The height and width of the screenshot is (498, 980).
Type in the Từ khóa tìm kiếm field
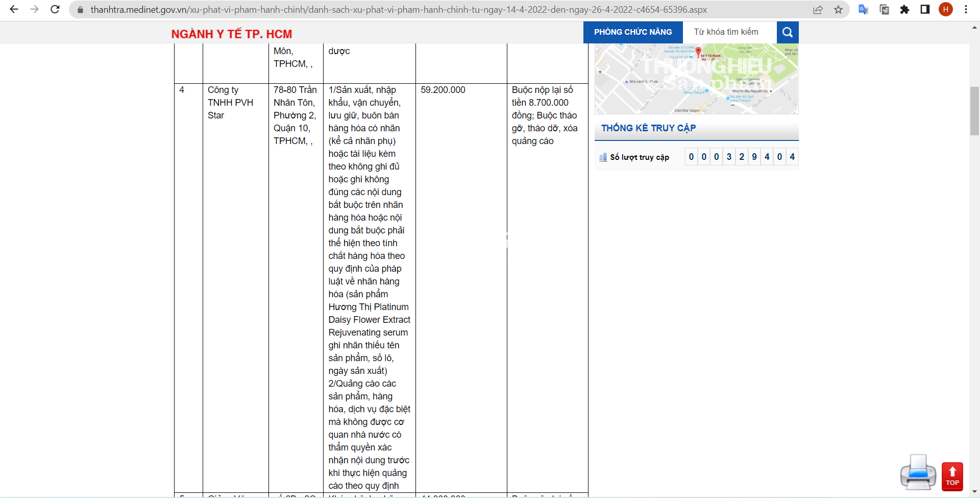click(729, 32)
